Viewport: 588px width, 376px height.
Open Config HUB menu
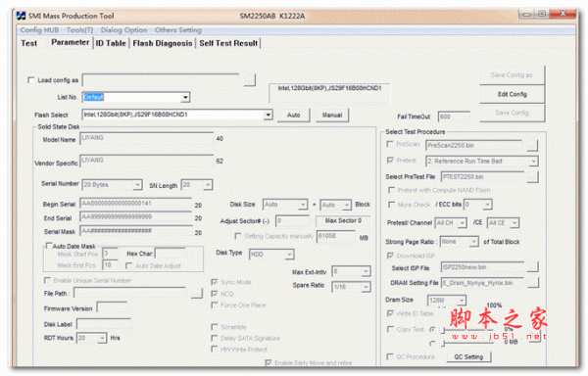coord(39,30)
